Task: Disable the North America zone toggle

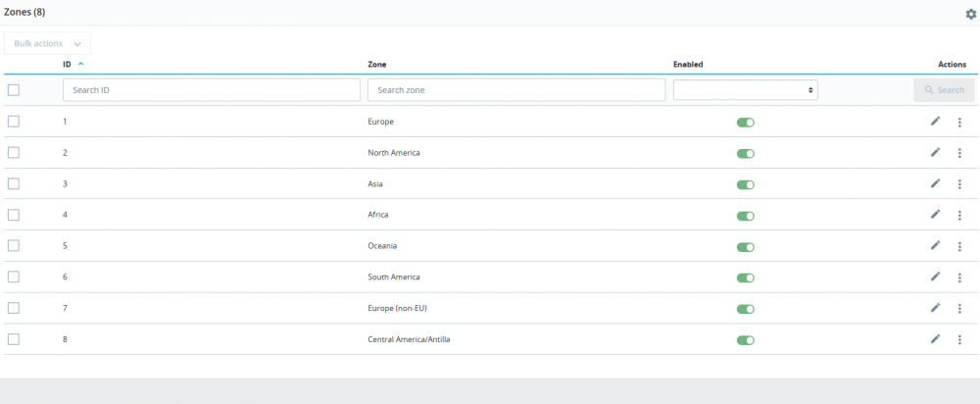Action: coord(746,153)
